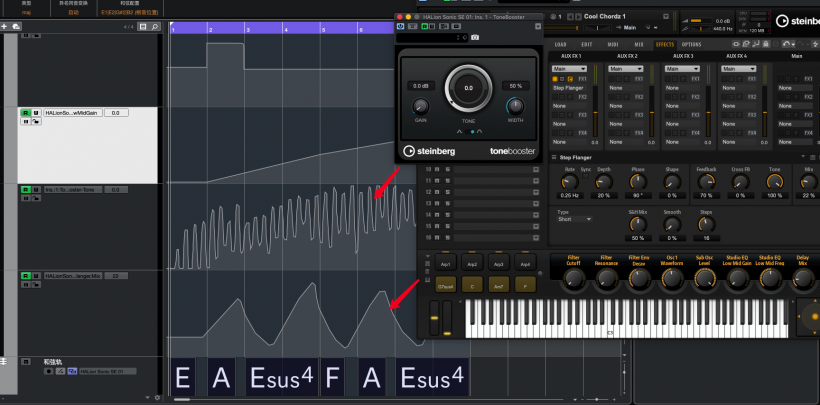This screenshot has width=820, height=405.
Task: Trigger the Am7 chord pad
Action: pyautogui.click(x=498, y=285)
